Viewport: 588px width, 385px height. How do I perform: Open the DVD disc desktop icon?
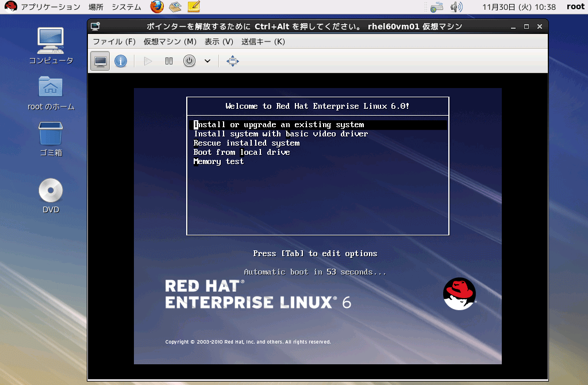pos(51,196)
